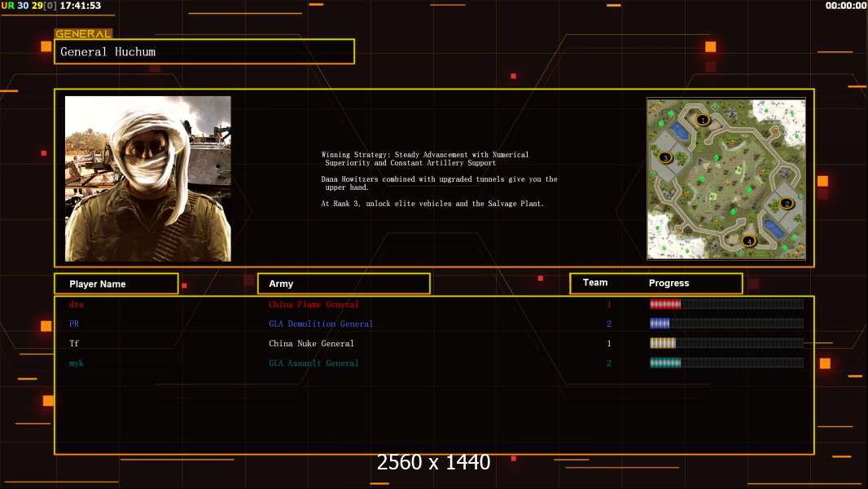The image size is (868, 489).
Task: Click the GENERAL label tag
Action: tap(84, 33)
